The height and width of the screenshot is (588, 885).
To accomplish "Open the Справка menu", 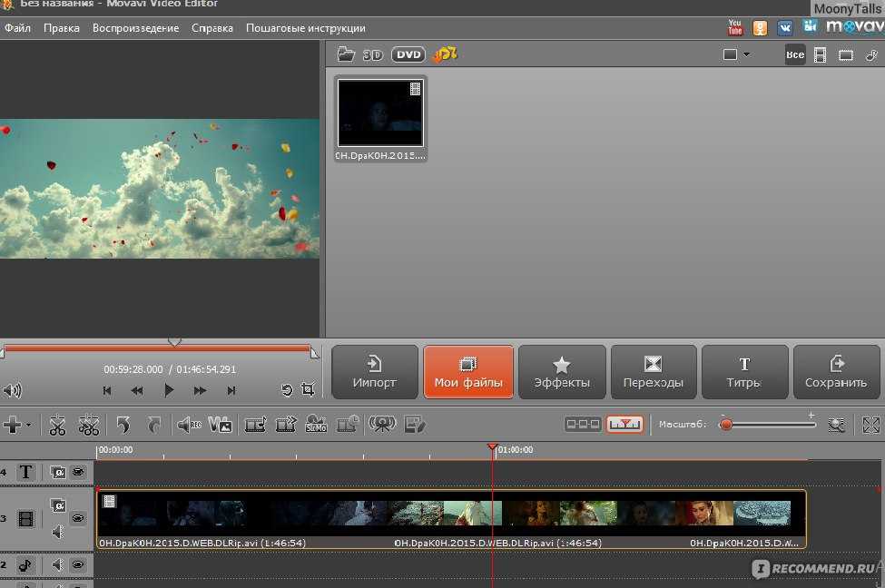I will (x=212, y=28).
